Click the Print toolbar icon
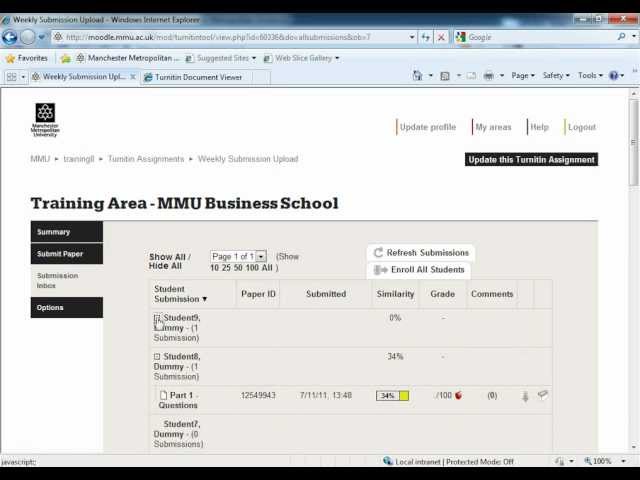Screen dimensions: 640x480 click(x=489, y=76)
